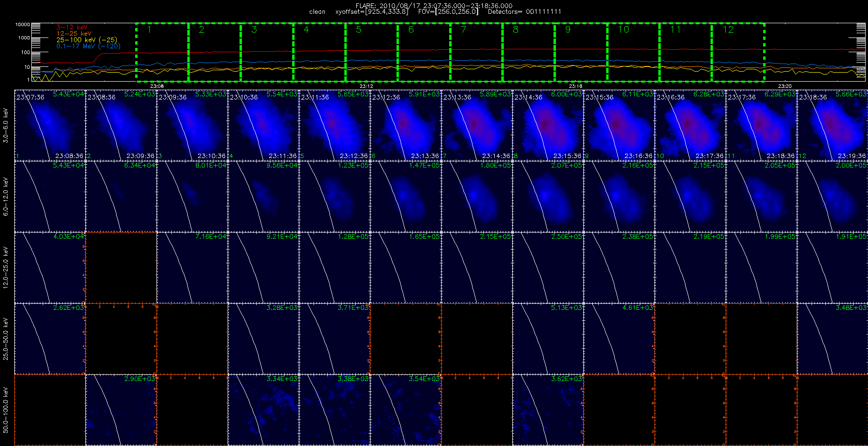Click the 6.00E+03 peak value label
Screen dimensions: 868x446
click(x=566, y=94)
